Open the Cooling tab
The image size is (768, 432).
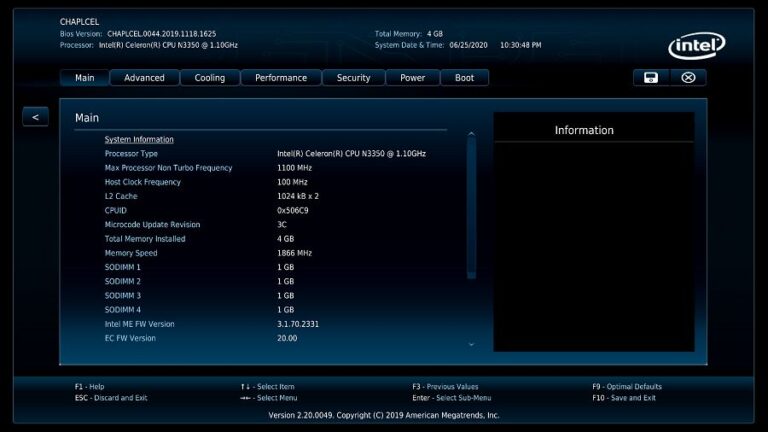click(210, 78)
